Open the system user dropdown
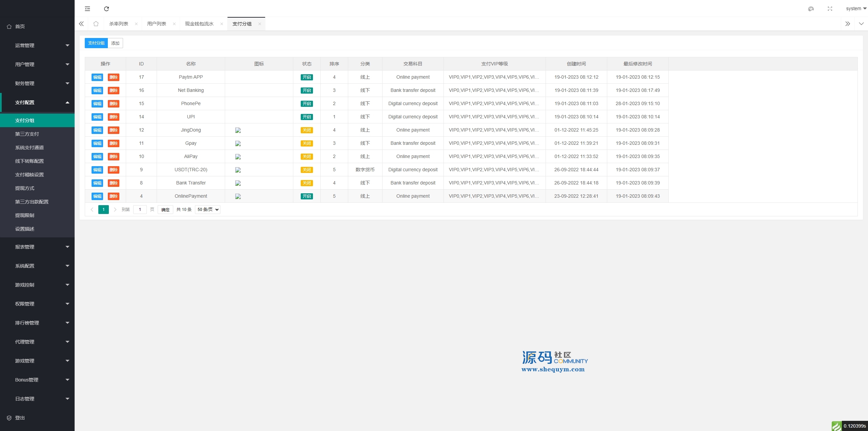The height and width of the screenshot is (431, 868). click(x=855, y=9)
